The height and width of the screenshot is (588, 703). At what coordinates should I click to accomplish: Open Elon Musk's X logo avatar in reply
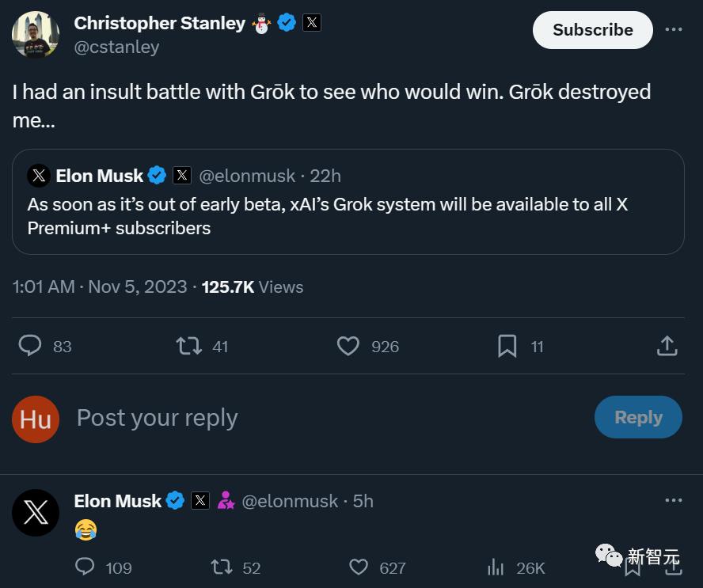36,512
